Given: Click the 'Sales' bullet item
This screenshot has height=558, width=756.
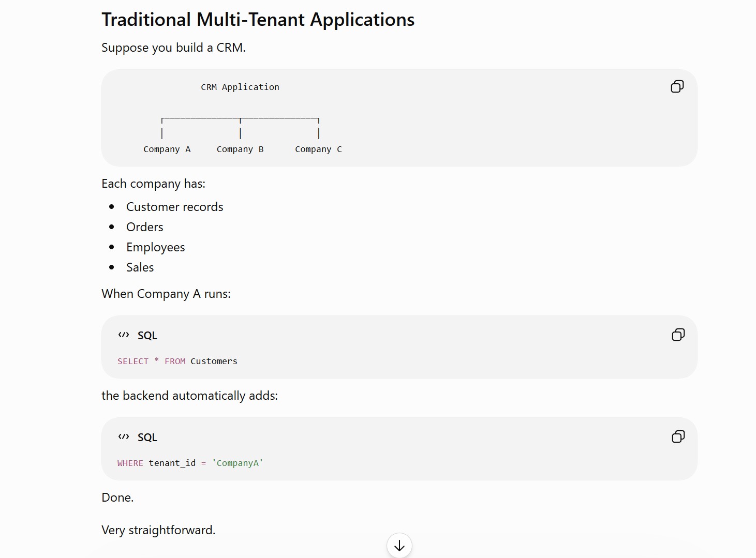Looking at the screenshot, I should point(140,267).
